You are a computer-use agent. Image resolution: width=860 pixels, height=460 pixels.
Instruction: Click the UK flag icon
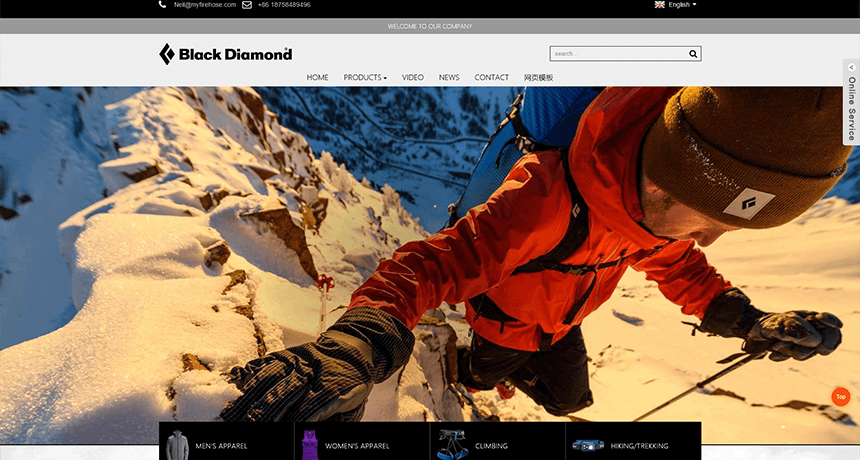click(x=660, y=5)
